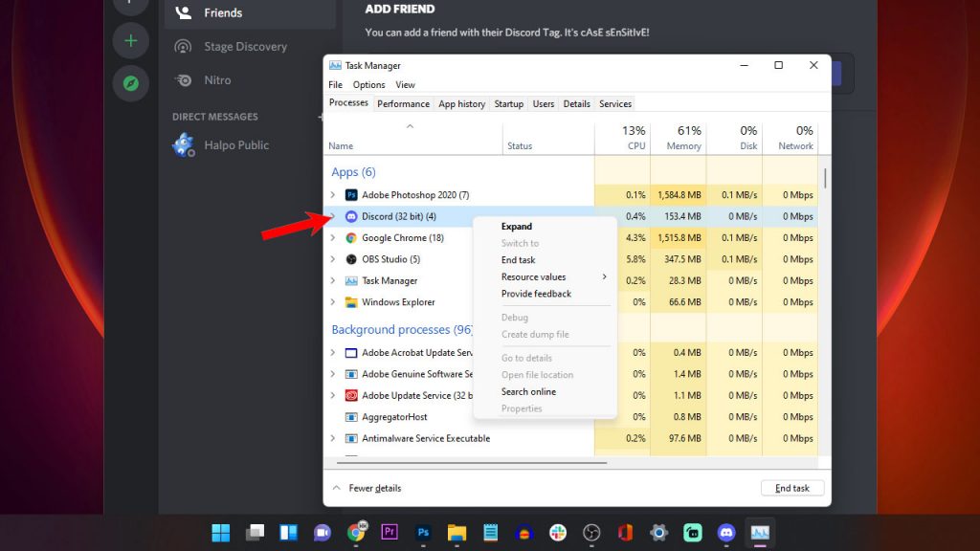Switch to the Performance tab
Image resolution: width=980 pixels, height=551 pixels.
tap(403, 103)
